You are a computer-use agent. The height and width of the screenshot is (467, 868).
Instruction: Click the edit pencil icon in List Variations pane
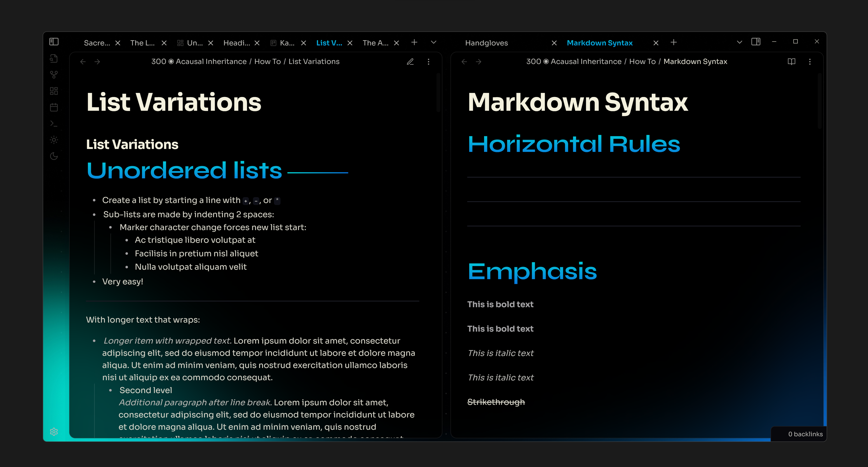tap(410, 62)
